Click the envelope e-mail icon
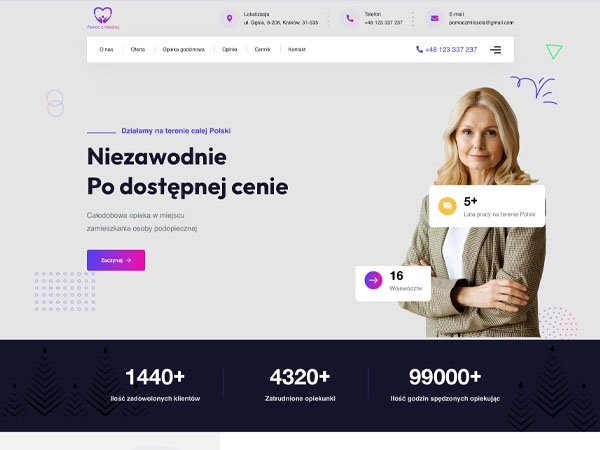600x450 pixels. tap(435, 18)
